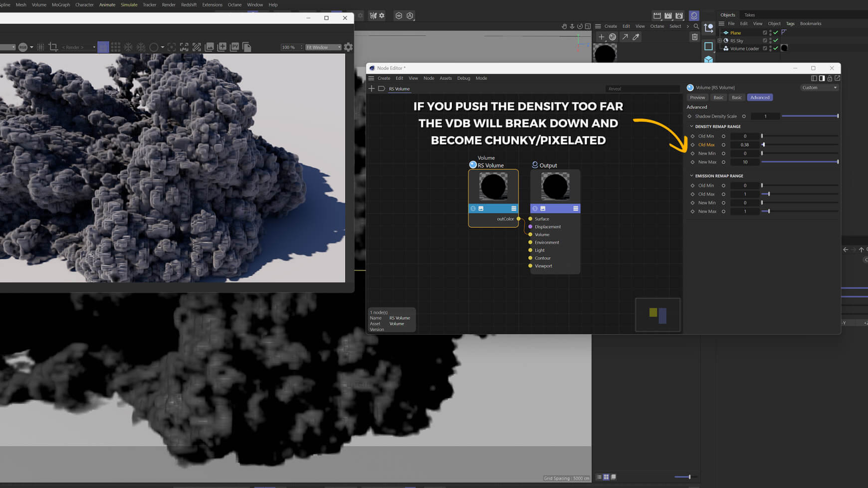Click the Density New Max keyframe diamond
Viewport: 868px width, 488px height.
pos(692,162)
